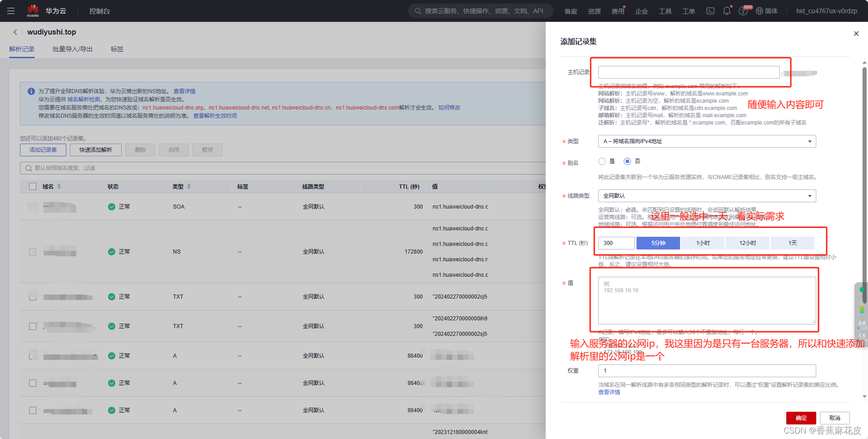Set TTL to 12小时
The image size is (868, 439).
pyautogui.click(x=747, y=243)
